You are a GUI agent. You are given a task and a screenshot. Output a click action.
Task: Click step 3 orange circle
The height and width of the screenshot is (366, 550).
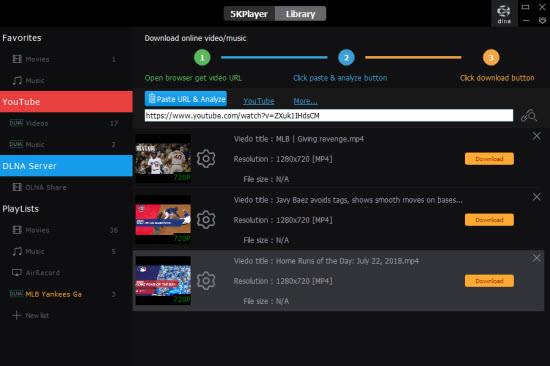pyautogui.click(x=491, y=58)
